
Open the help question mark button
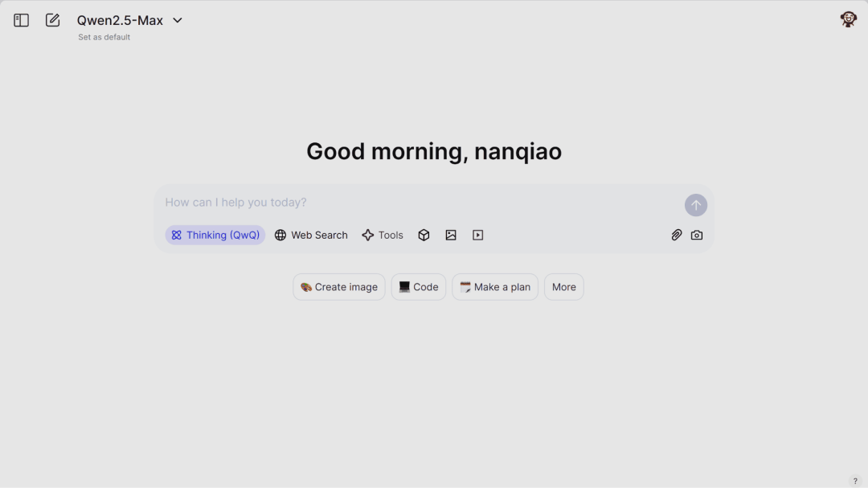[855, 481]
